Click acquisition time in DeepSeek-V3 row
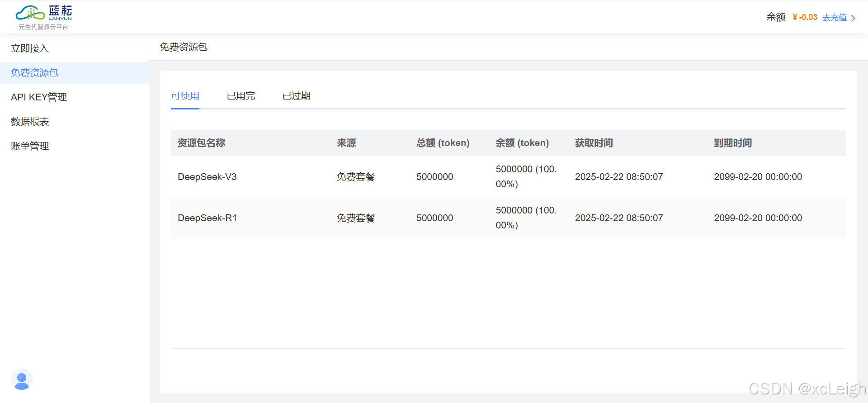The image size is (868, 403). point(619,177)
